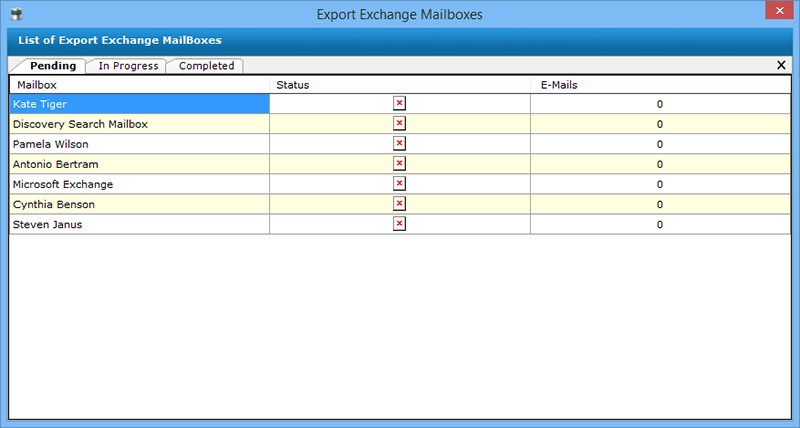This screenshot has width=800, height=428.
Task: Click the application icon in the title bar
Action: pyautogui.click(x=16, y=14)
